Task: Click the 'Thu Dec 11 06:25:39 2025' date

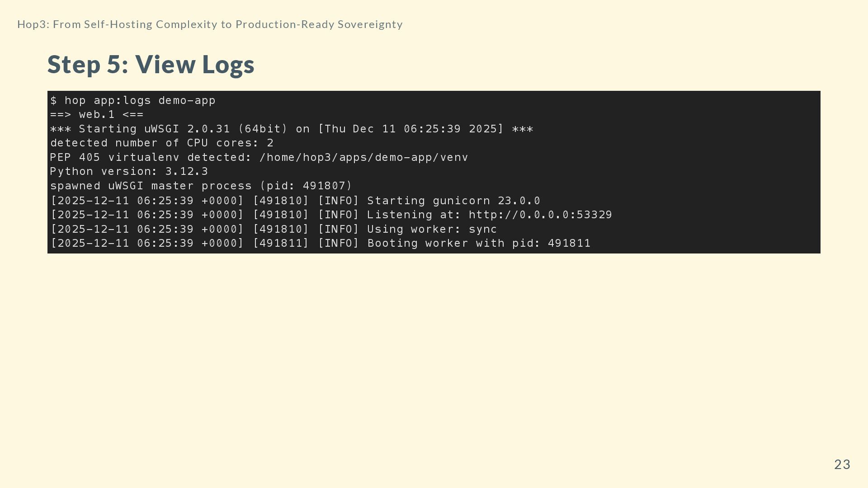Action: click(x=410, y=129)
